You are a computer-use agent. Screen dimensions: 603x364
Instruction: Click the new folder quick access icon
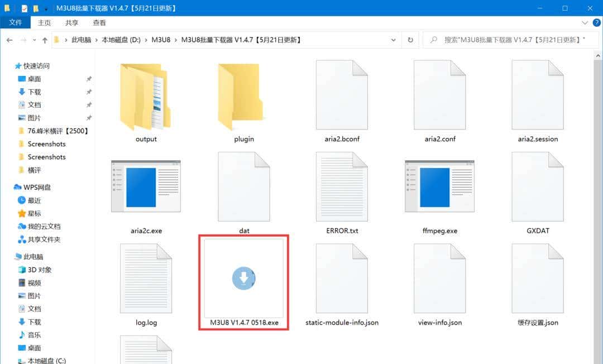[x=36, y=8]
